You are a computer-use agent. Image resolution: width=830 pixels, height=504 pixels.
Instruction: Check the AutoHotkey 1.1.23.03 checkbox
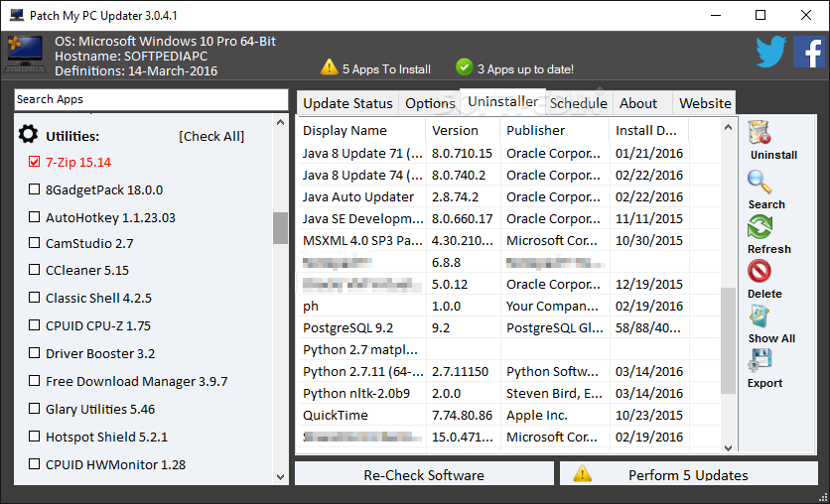click(34, 217)
